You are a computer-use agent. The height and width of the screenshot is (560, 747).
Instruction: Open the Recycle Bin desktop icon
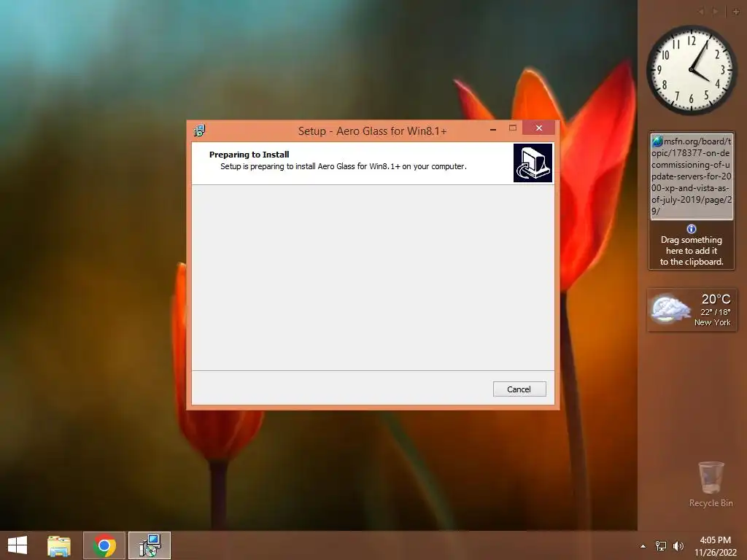pyautogui.click(x=711, y=484)
